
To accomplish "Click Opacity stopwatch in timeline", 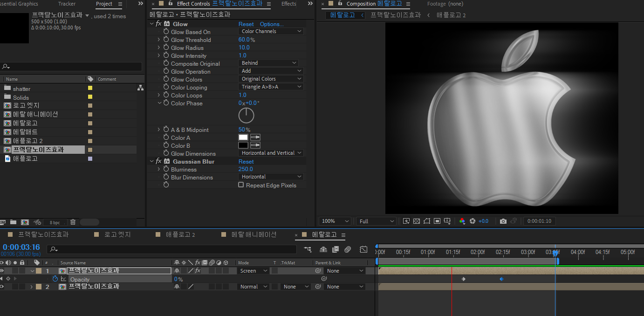I will [x=55, y=279].
